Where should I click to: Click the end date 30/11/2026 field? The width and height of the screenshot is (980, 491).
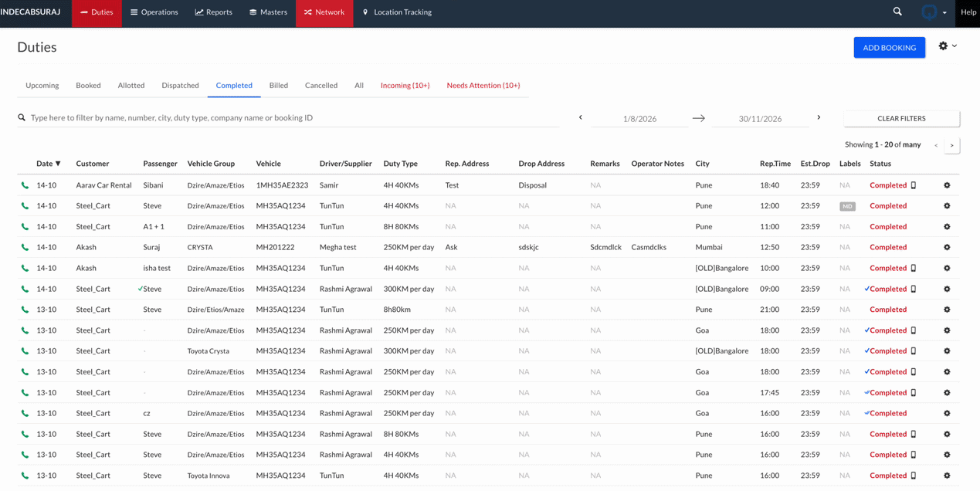point(760,119)
